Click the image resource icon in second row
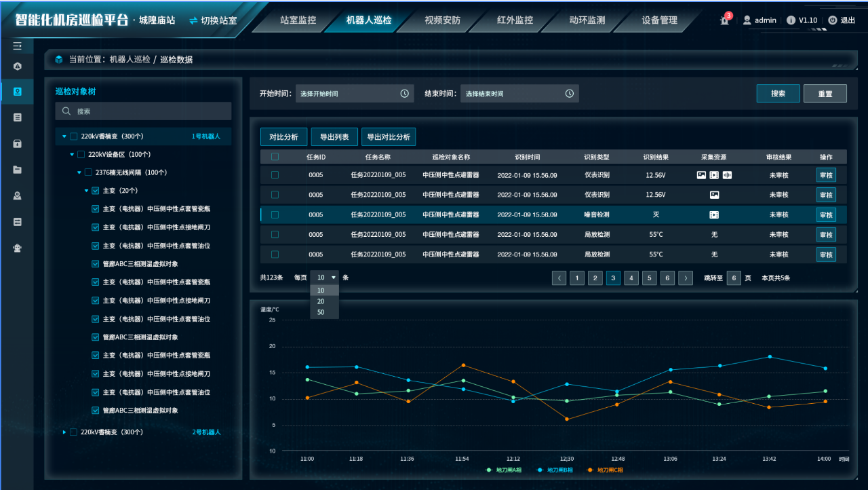 coord(714,195)
